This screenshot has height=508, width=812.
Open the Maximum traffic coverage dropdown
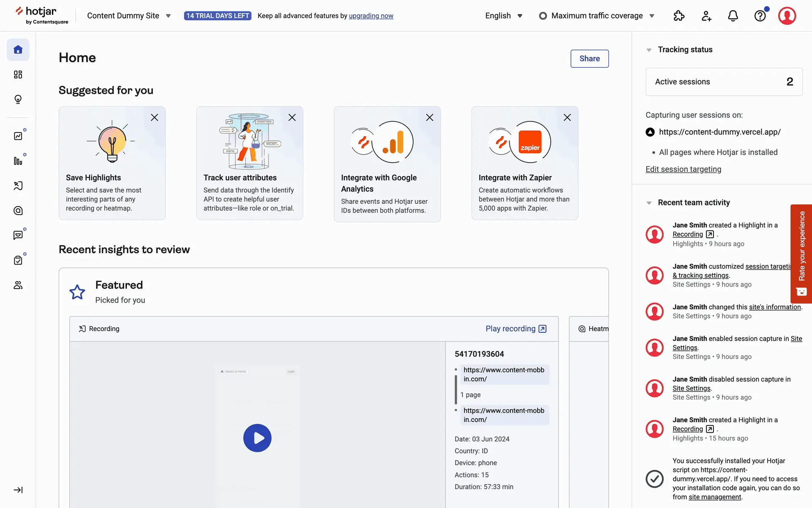tap(597, 16)
